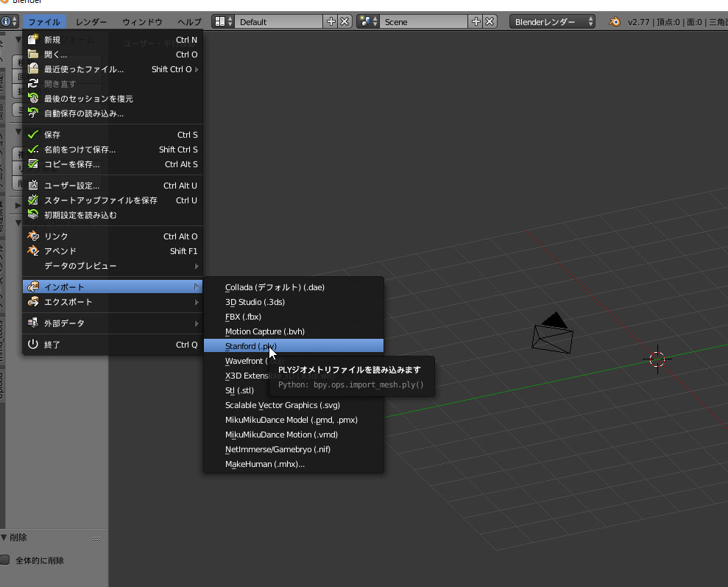Import Collada (デフォルト) (.dae)
The height and width of the screenshot is (587, 728).
coord(294,287)
